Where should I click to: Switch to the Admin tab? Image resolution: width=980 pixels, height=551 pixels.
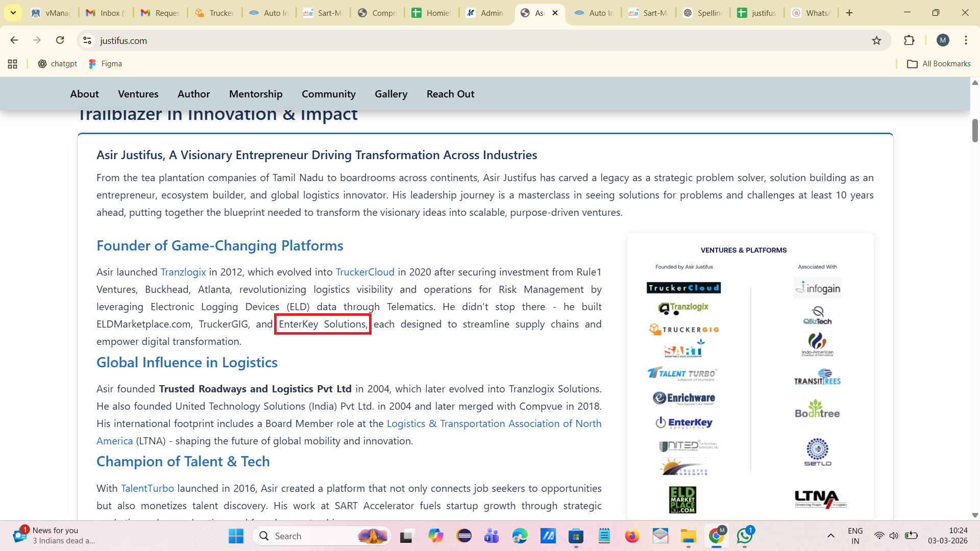pyautogui.click(x=485, y=13)
